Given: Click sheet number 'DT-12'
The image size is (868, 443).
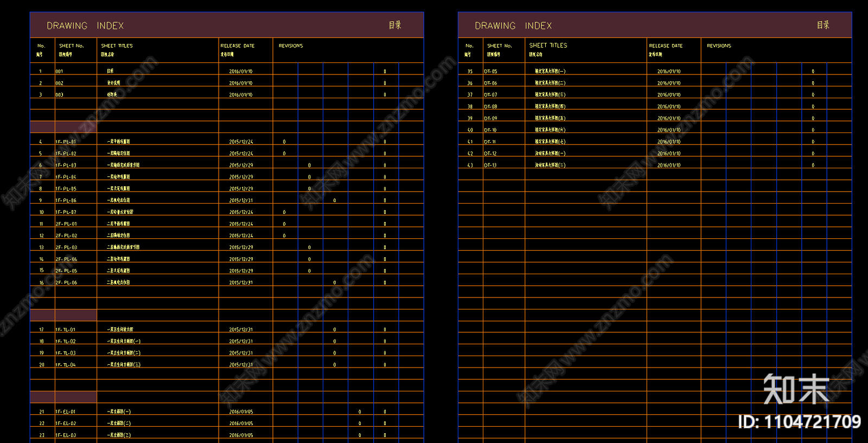Looking at the screenshot, I should point(490,154).
